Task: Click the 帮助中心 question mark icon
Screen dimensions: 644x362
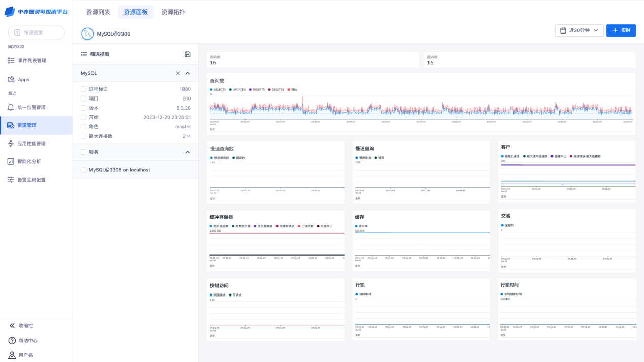Action: point(12,341)
